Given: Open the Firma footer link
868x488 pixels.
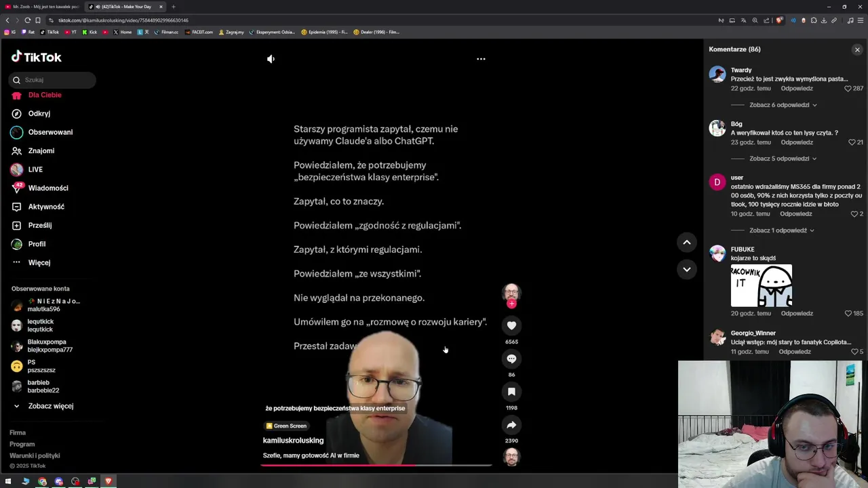Looking at the screenshot, I should (18, 432).
